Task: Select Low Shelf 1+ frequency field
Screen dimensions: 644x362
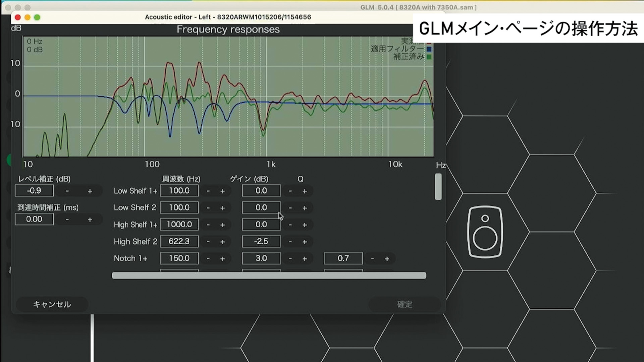Action: 179,191
